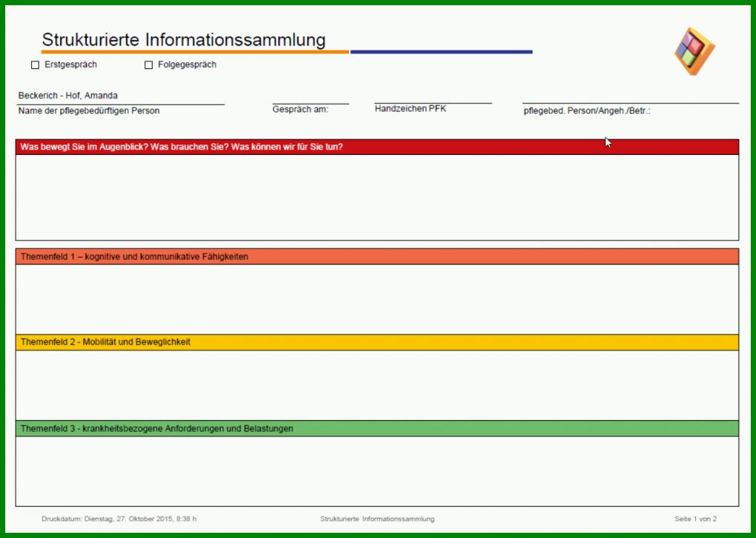Click the colorful cube logo icon
This screenshot has height=538, width=756.
coord(694,51)
